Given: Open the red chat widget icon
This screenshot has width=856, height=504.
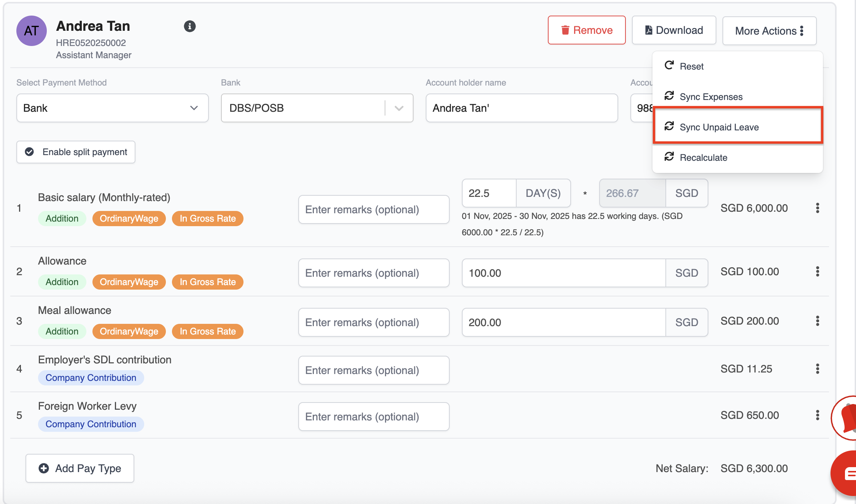Looking at the screenshot, I should click(x=846, y=473).
